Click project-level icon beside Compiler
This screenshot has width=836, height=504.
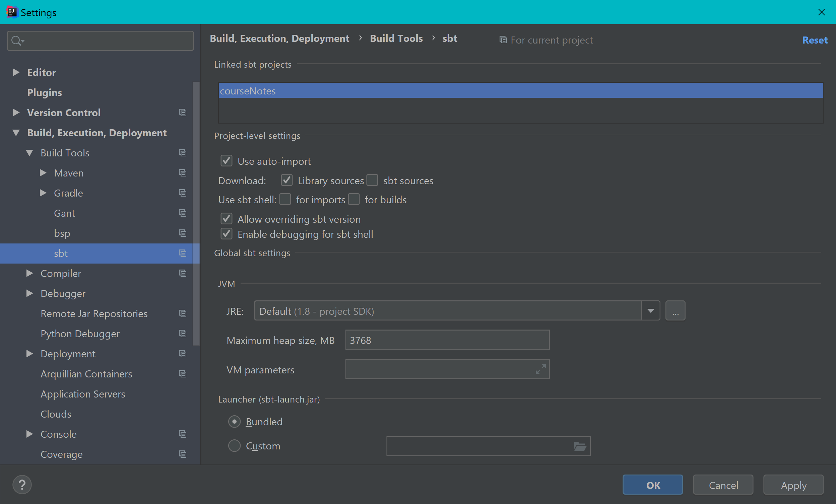point(183,273)
